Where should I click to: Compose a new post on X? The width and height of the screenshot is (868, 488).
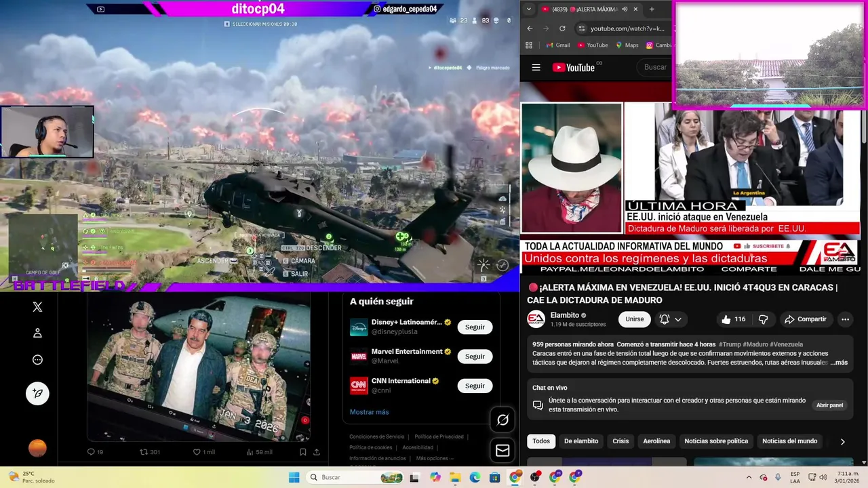[37, 393]
